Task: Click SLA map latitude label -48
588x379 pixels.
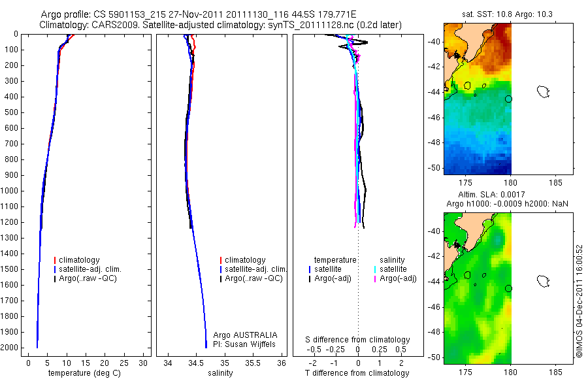Action: click(434, 332)
